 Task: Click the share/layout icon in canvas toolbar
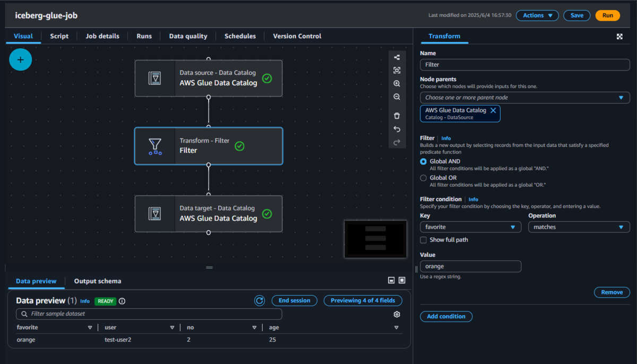coord(397,57)
